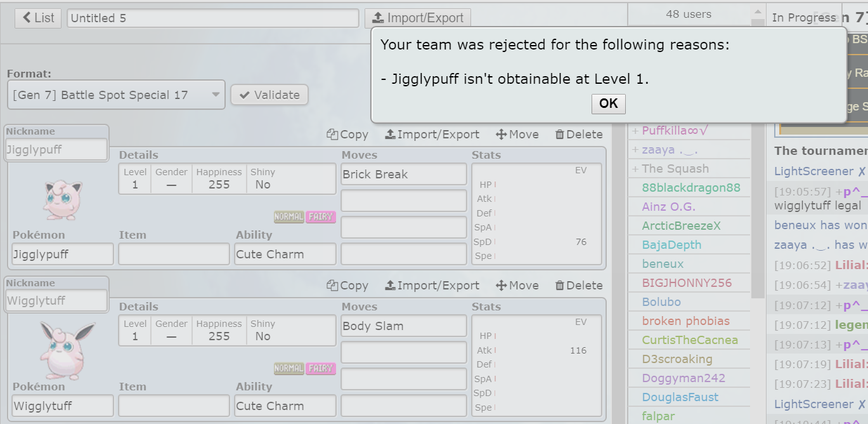Validate the team
868x424 pixels.
click(x=269, y=95)
